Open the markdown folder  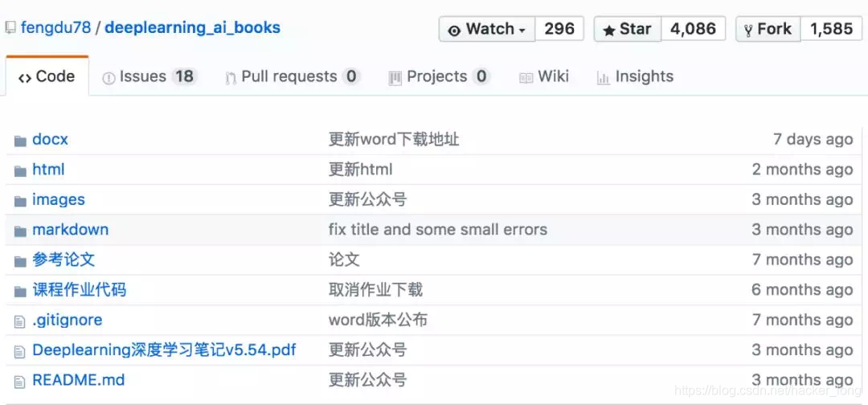point(70,230)
